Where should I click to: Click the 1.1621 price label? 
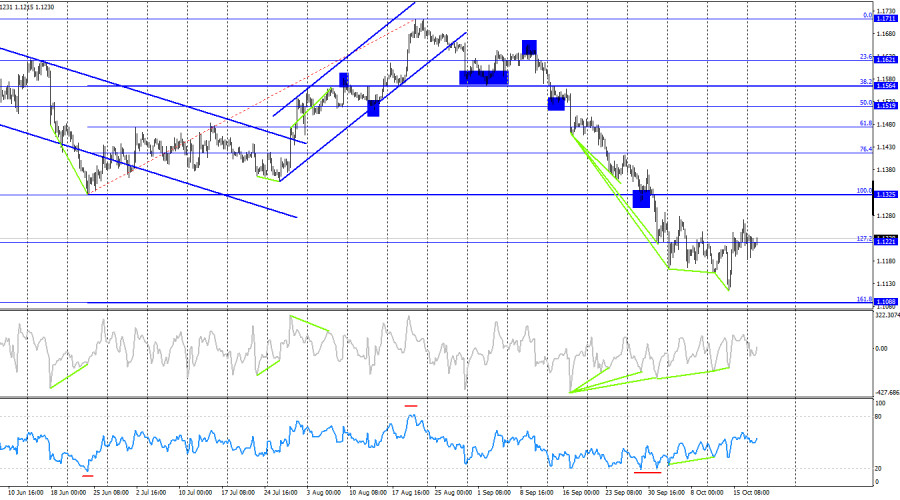coord(886,60)
